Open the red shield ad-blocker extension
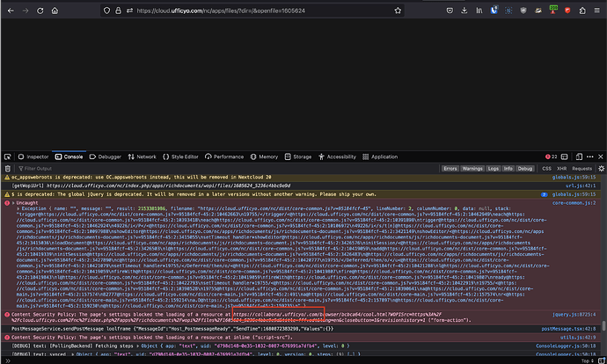Screen dimensions: 607x364 click(x=567, y=11)
